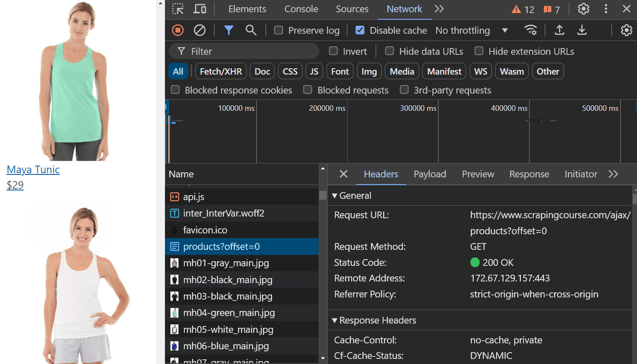Screen dimensions: 637x364
Task: Open DevTools main settings gear
Action: tap(583, 9)
